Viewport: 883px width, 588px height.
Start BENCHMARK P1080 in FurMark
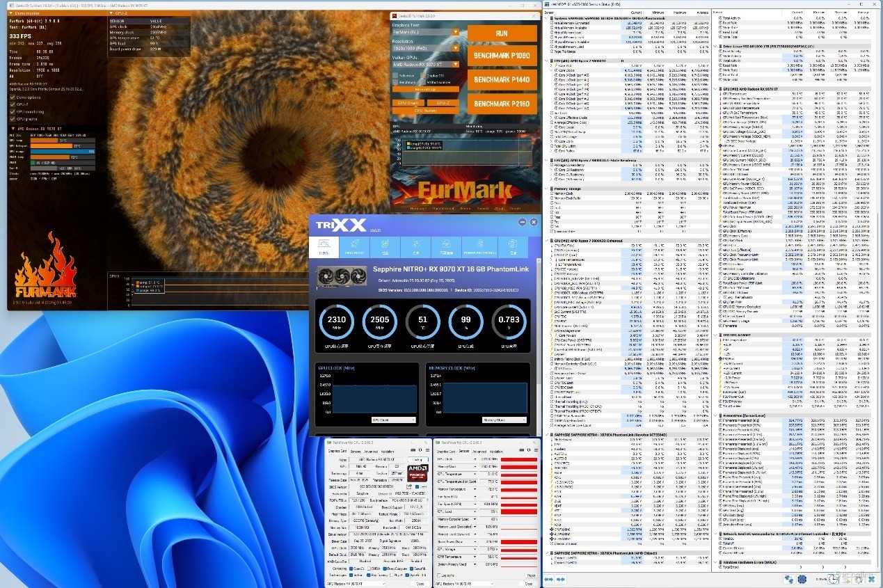502,56
